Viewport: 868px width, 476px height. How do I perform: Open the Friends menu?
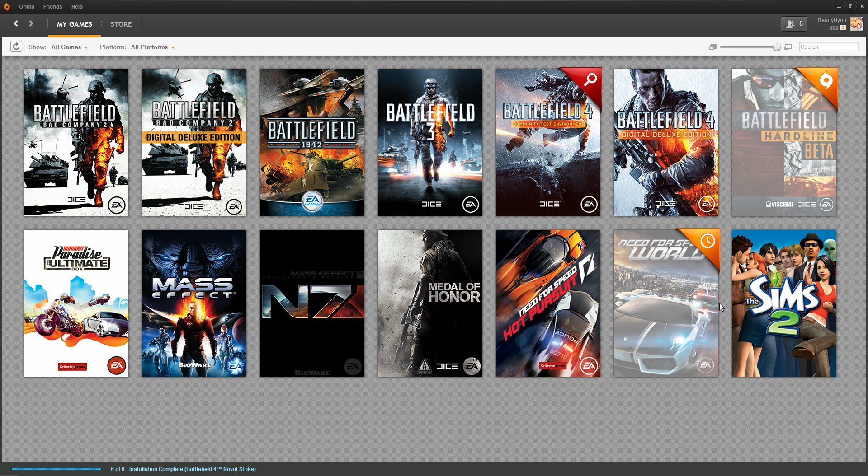[x=53, y=7]
